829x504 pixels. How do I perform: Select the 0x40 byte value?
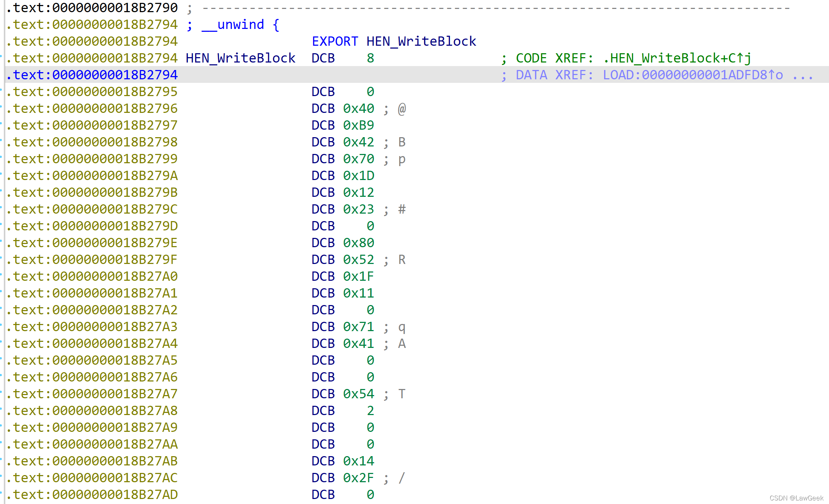click(x=358, y=109)
